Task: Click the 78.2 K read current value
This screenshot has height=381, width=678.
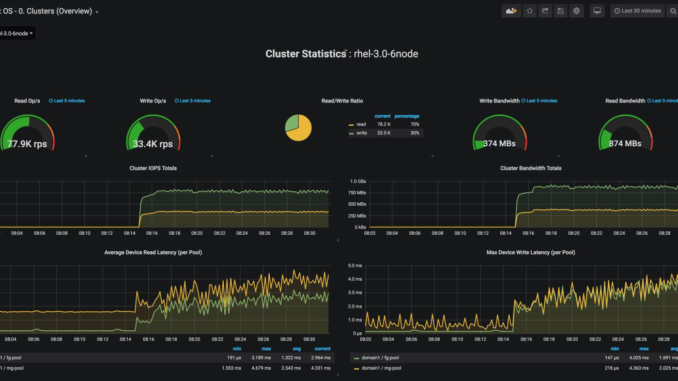Action: [384, 125]
